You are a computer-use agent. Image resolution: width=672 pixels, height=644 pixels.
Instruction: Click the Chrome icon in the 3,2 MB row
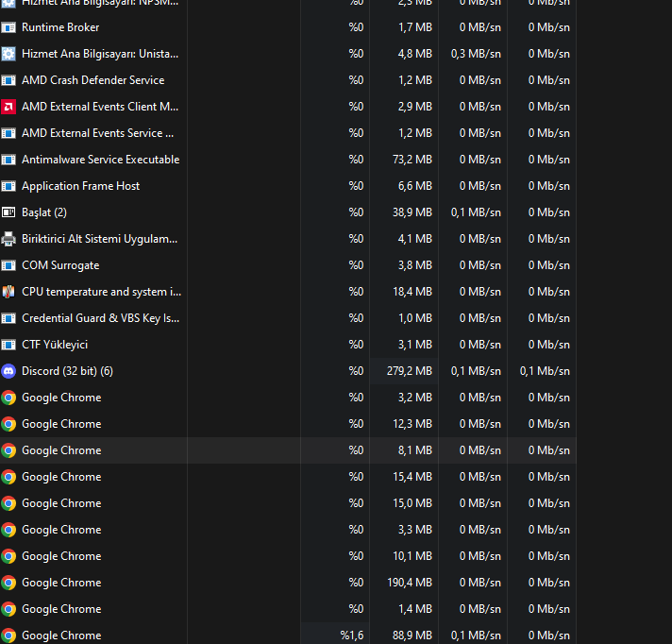point(8,398)
